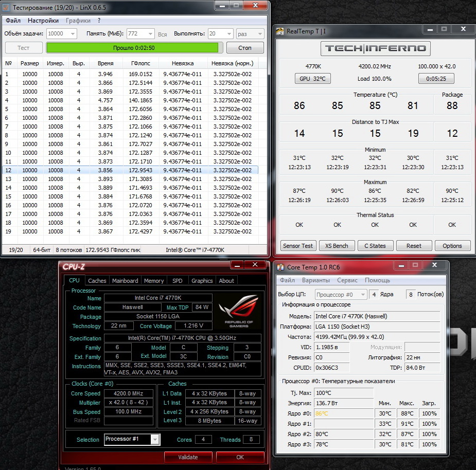Image resolution: width=476 pixels, height=470 pixels.
Task: Click the 8 потоков status bar entry in LinX
Action: click(69, 250)
